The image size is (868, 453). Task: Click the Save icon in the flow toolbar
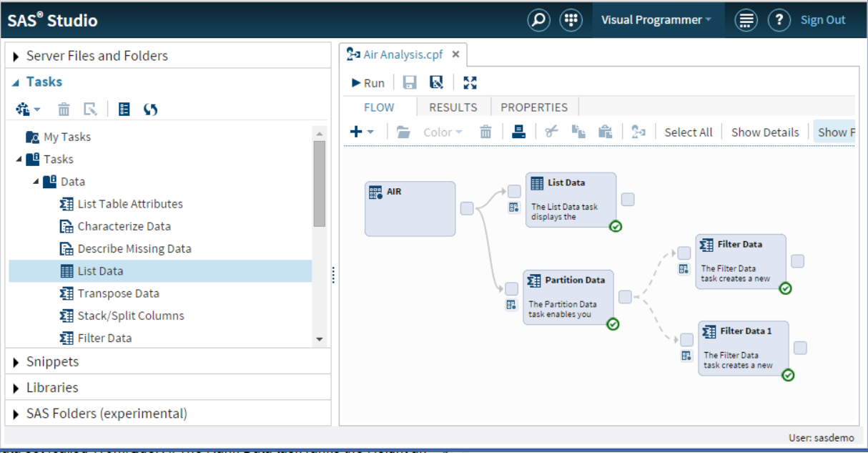pos(410,82)
